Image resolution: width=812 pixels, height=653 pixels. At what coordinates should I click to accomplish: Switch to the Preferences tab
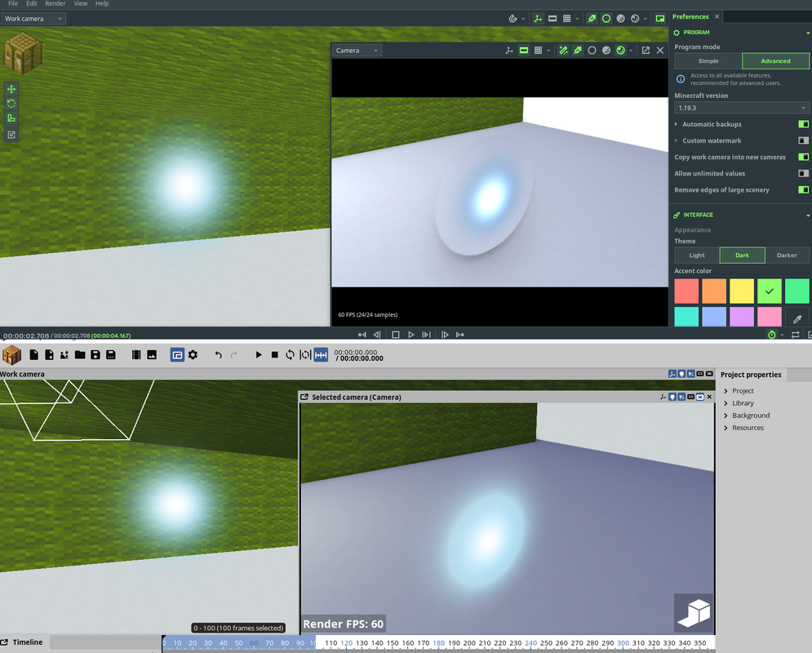tap(690, 16)
